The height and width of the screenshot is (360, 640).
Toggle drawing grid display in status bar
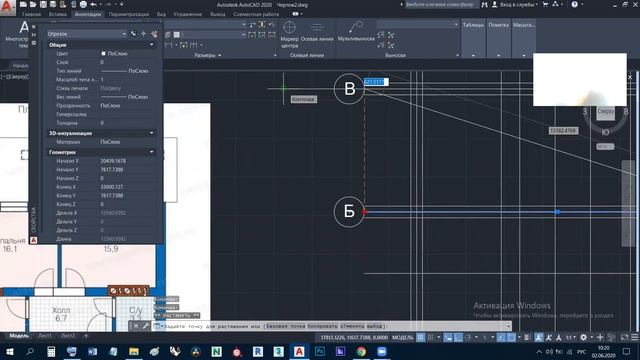(x=420, y=337)
